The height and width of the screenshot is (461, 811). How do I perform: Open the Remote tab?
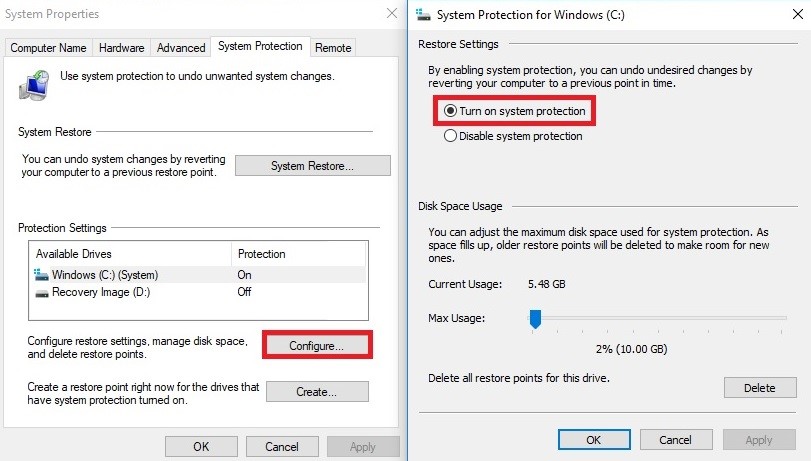tap(333, 48)
